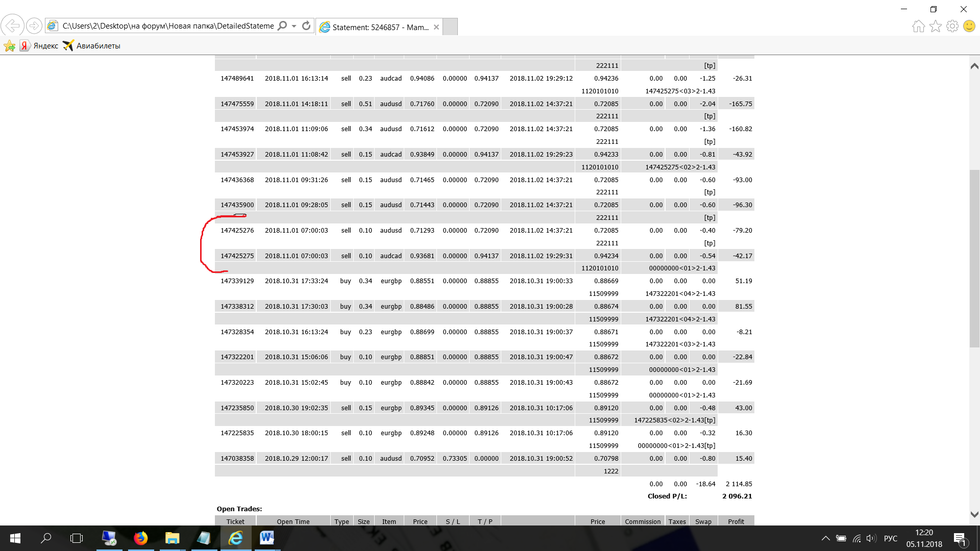Click the Closed P/L value 2 096.21

(737, 496)
